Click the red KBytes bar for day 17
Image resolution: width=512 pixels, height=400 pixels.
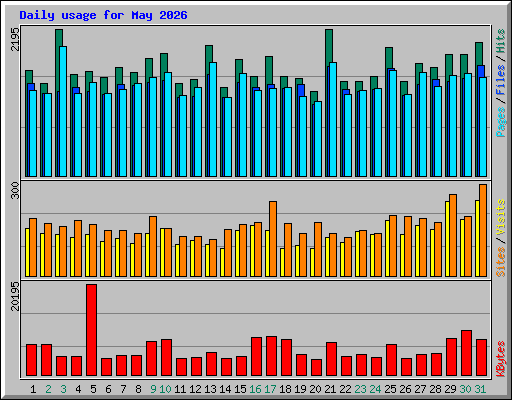[272, 356]
